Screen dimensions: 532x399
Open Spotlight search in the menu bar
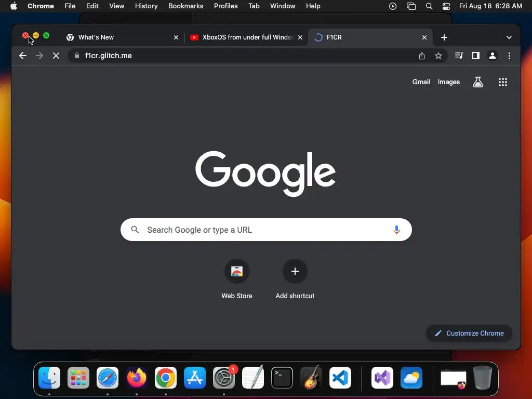point(429,6)
